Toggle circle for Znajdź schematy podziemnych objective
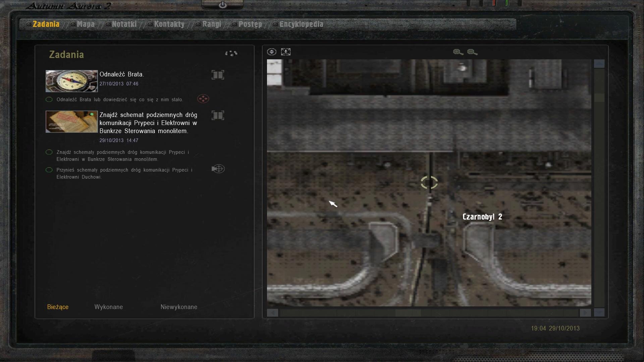The image size is (644, 362). (49, 152)
